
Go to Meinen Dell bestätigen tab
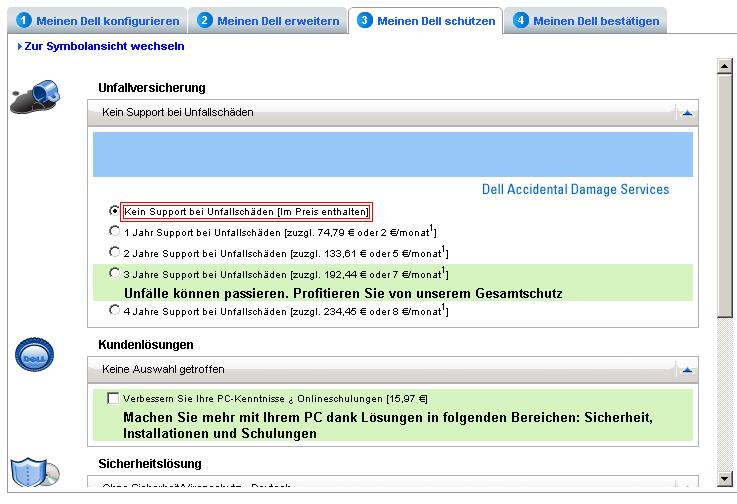point(585,21)
